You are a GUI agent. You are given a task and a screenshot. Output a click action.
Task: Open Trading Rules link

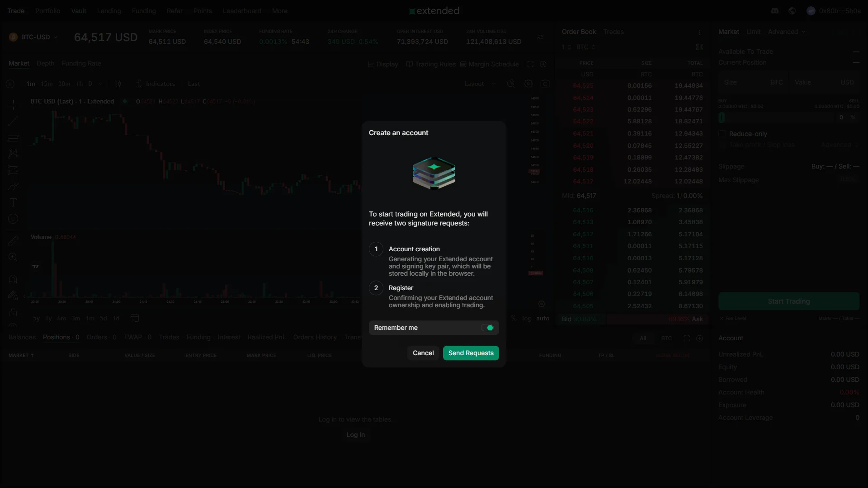[431, 64]
